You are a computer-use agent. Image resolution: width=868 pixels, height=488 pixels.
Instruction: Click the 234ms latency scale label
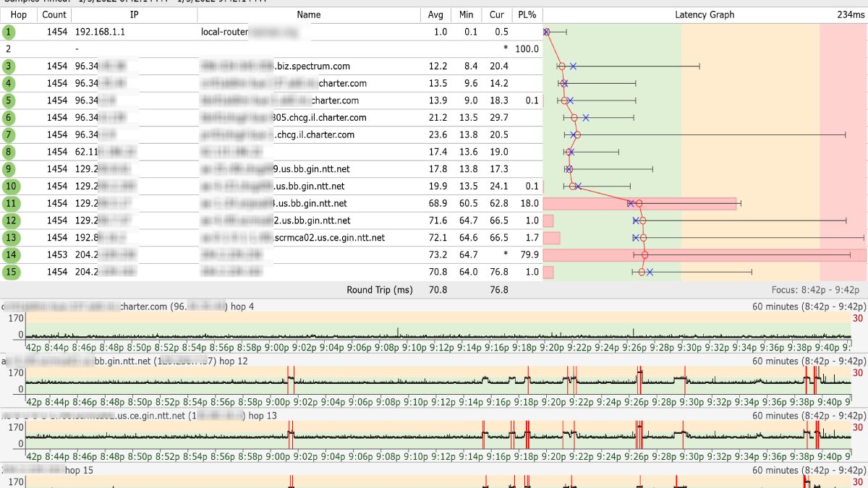pos(851,14)
